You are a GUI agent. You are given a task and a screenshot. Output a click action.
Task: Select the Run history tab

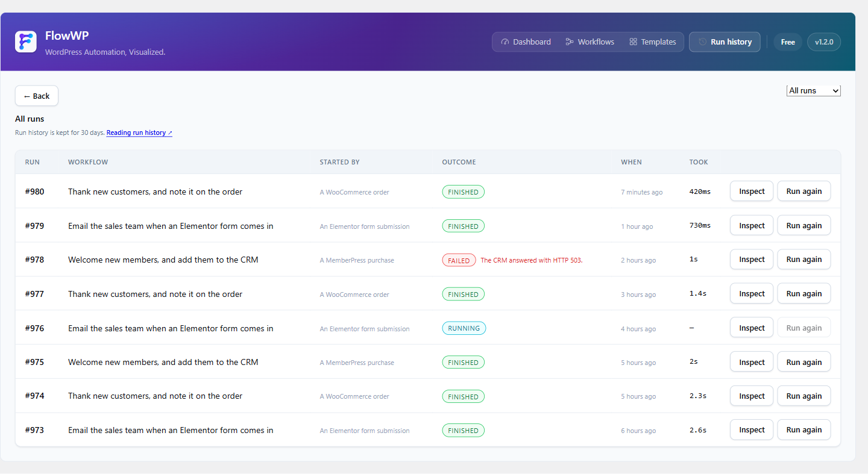(x=725, y=42)
